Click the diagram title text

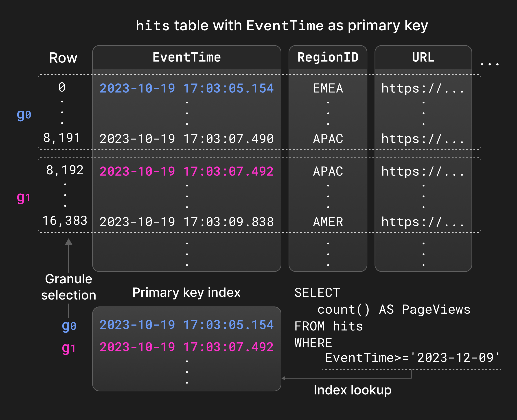click(x=282, y=25)
